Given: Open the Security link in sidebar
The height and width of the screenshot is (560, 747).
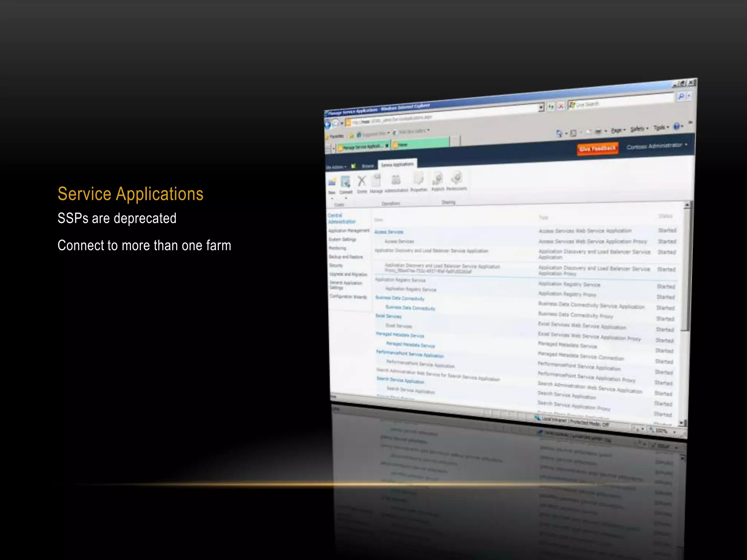Looking at the screenshot, I should [336, 265].
